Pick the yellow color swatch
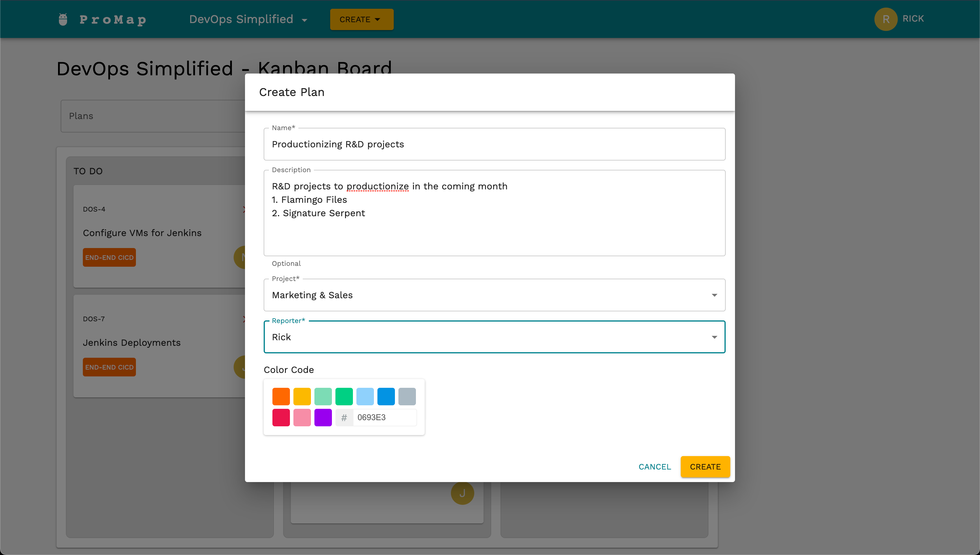 (x=302, y=397)
